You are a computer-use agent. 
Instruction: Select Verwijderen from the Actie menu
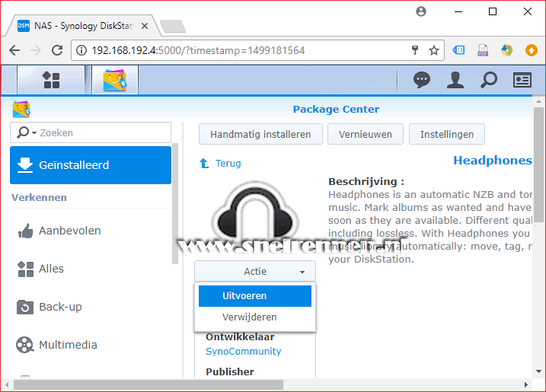click(255, 317)
